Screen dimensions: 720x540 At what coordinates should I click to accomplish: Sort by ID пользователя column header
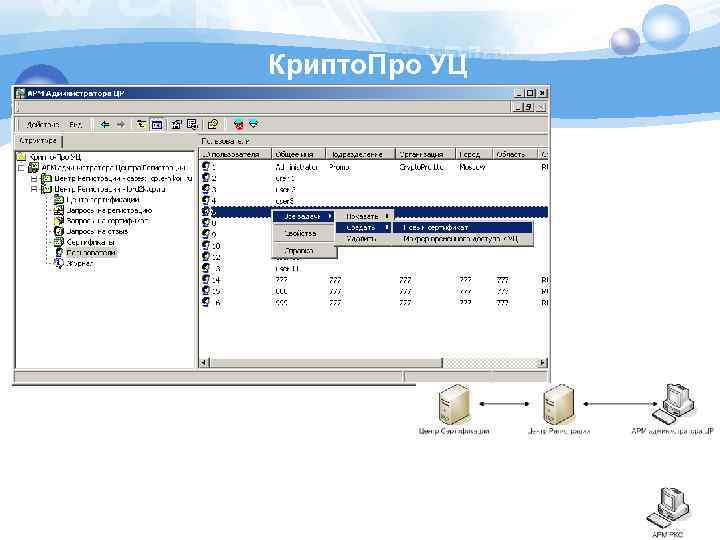(236, 154)
